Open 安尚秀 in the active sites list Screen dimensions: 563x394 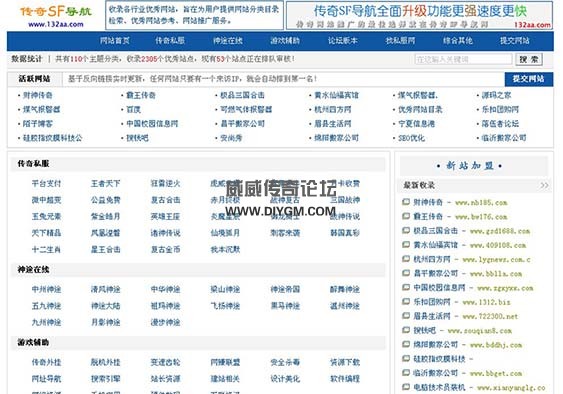tap(231, 138)
